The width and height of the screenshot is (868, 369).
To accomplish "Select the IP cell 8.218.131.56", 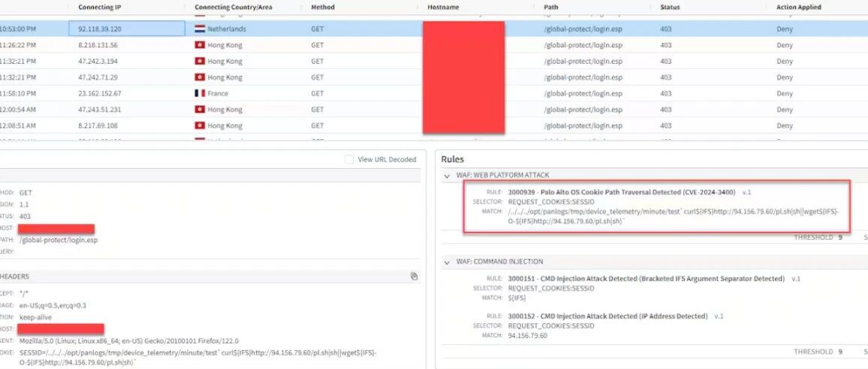I will click(x=98, y=45).
